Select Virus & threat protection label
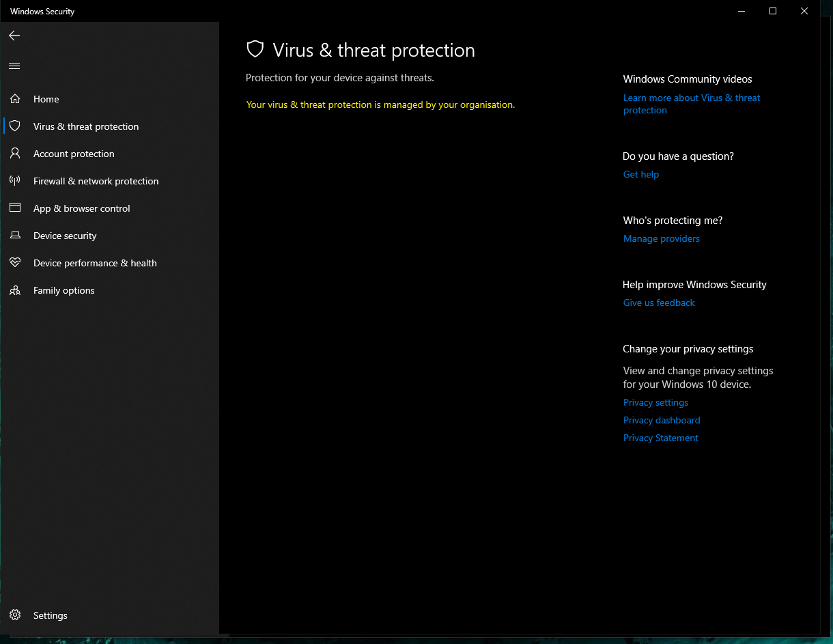 tap(86, 126)
